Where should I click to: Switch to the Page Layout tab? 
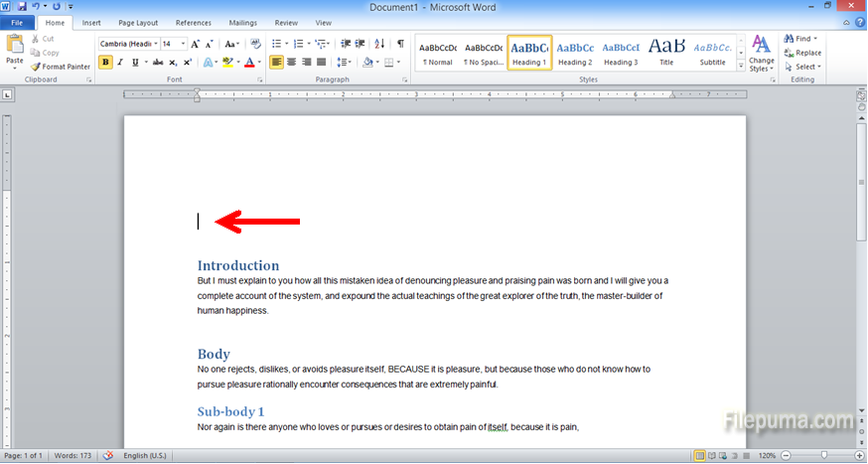[x=138, y=22]
